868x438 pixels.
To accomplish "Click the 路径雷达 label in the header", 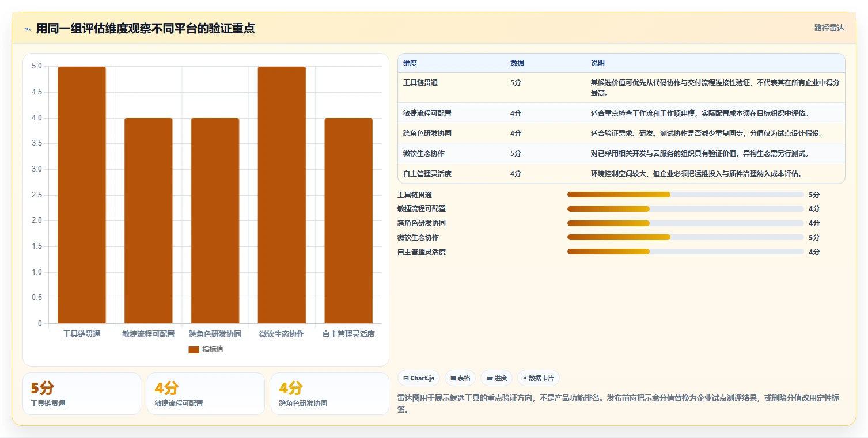I will point(829,28).
